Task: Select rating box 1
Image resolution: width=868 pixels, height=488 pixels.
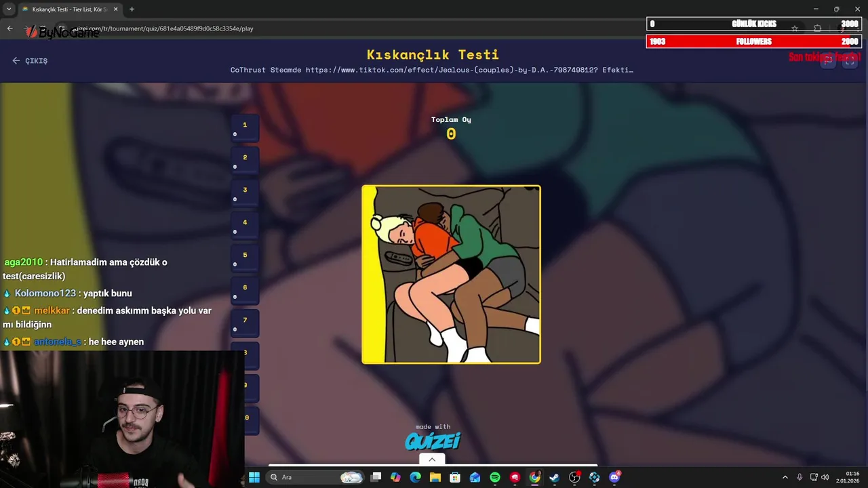Action: click(245, 127)
